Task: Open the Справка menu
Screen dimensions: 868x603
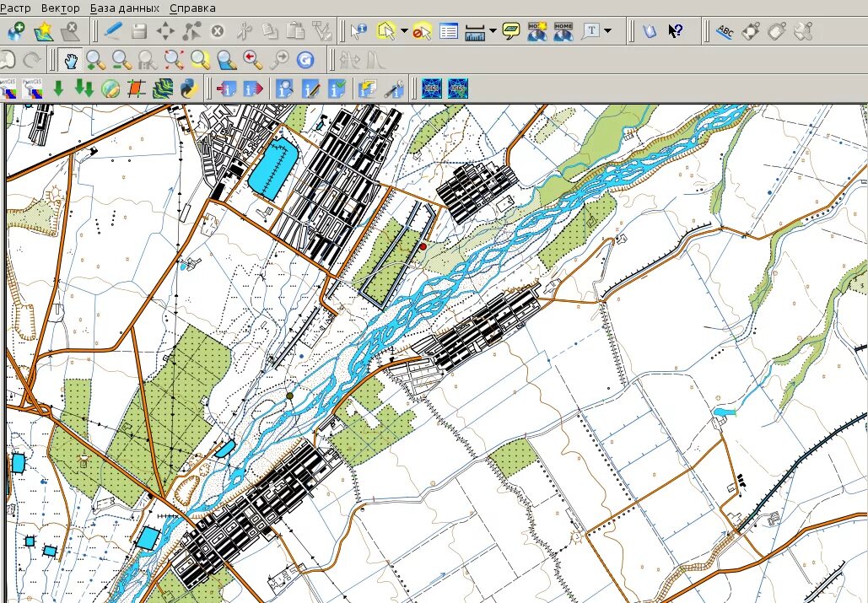Action: [192, 8]
